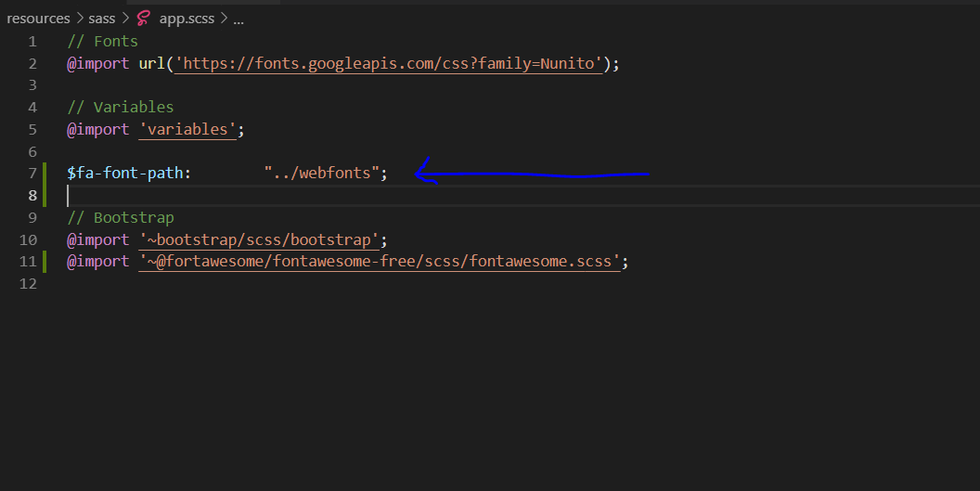Image resolution: width=980 pixels, height=491 pixels.
Task: Click line number 6 in gutter
Action: click(32, 152)
